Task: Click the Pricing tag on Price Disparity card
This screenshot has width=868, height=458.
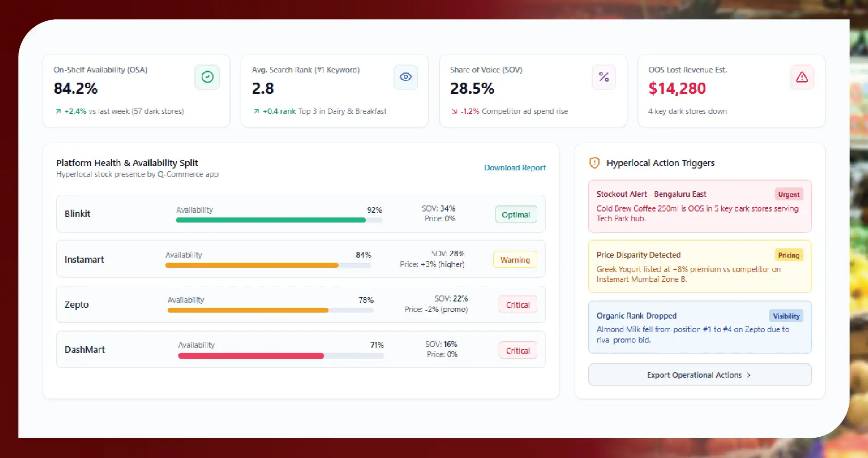Action: pyautogui.click(x=789, y=255)
